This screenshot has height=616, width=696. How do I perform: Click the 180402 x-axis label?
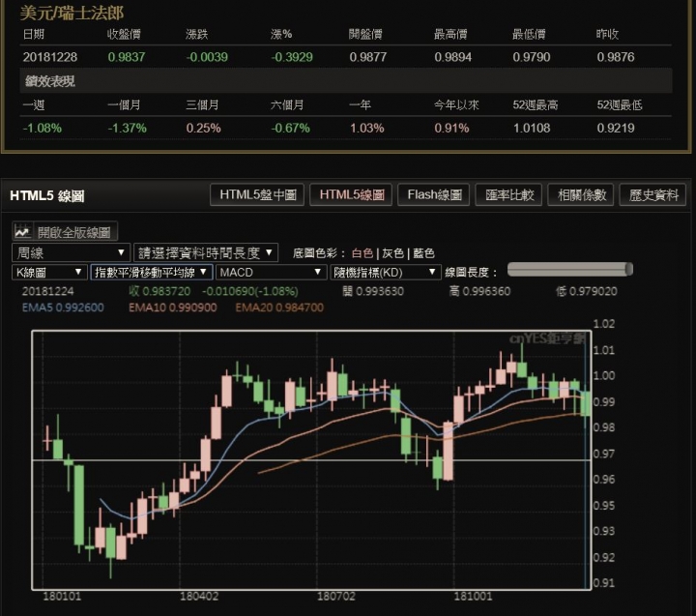199,596
